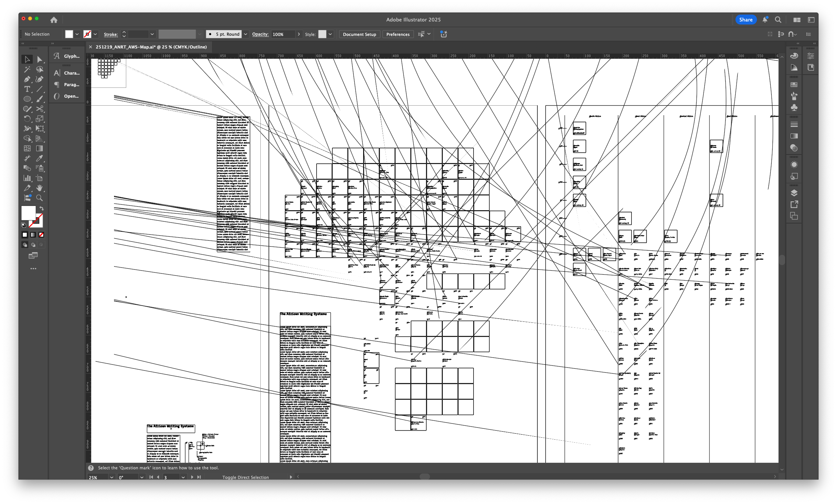Open Document Setup
837x504 pixels.
(x=359, y=34)
